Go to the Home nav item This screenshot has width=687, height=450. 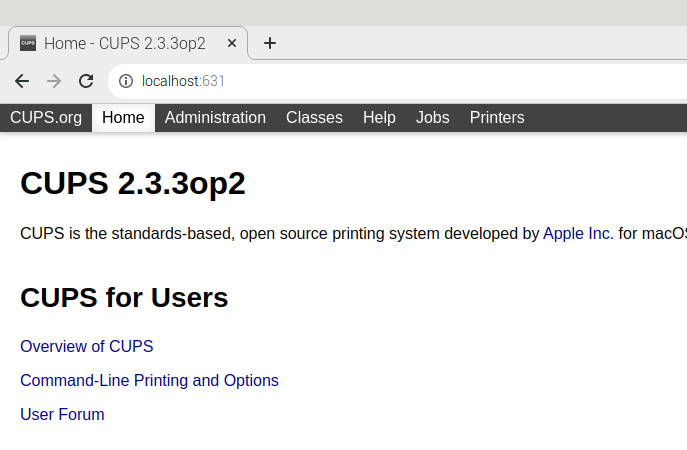[123, 117]
